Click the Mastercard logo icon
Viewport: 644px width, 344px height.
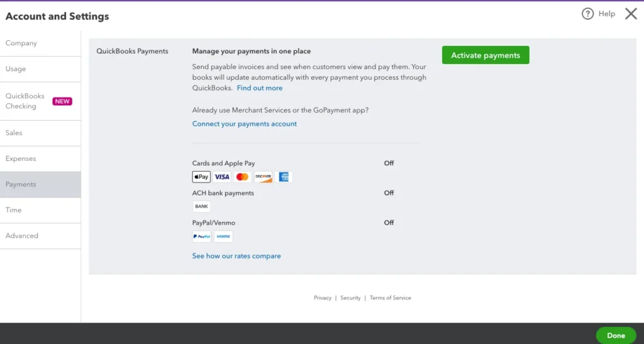242,177
